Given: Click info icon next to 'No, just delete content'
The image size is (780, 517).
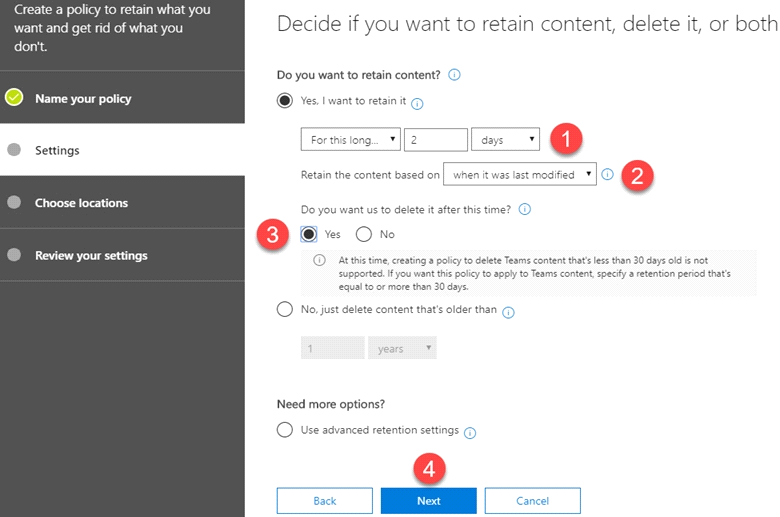Looking at the screenshot, I should [x=508, y=312].
